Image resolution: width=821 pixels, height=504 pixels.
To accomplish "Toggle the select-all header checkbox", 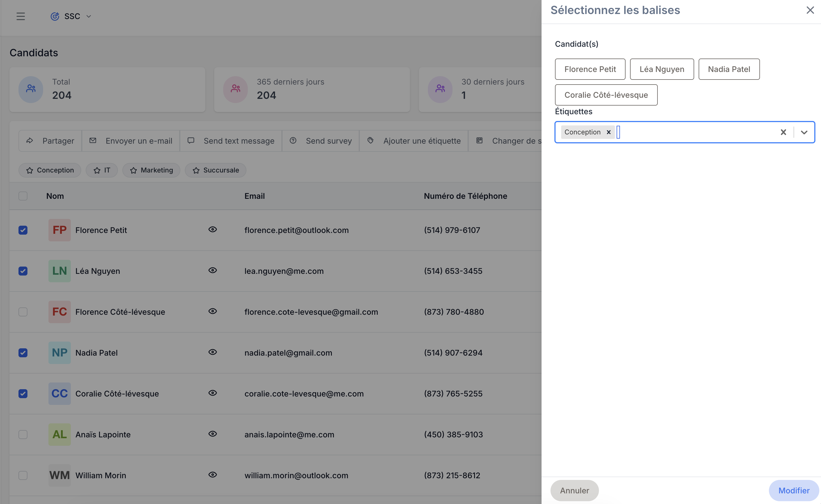I will (23, 196).
